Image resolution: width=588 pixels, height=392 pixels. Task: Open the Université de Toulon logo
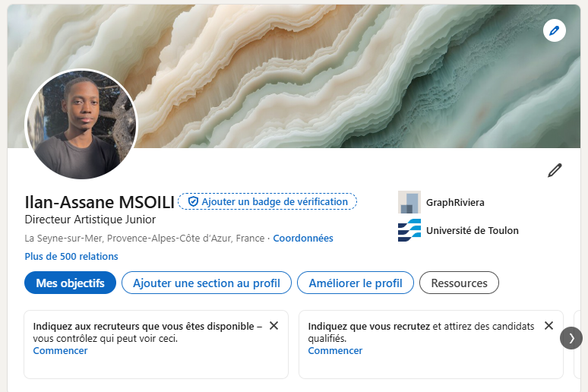tap(409, 230)
